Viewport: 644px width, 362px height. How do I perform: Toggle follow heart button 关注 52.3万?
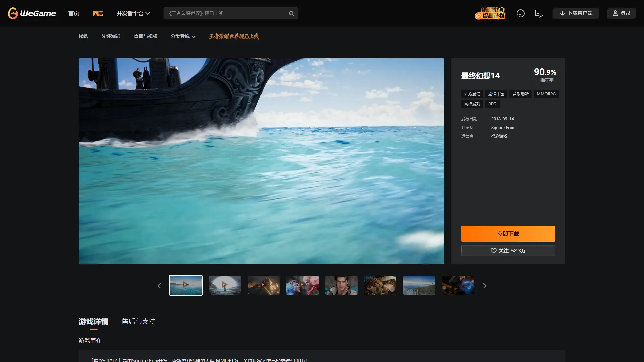pyautogui.click(x=508, y=251)
